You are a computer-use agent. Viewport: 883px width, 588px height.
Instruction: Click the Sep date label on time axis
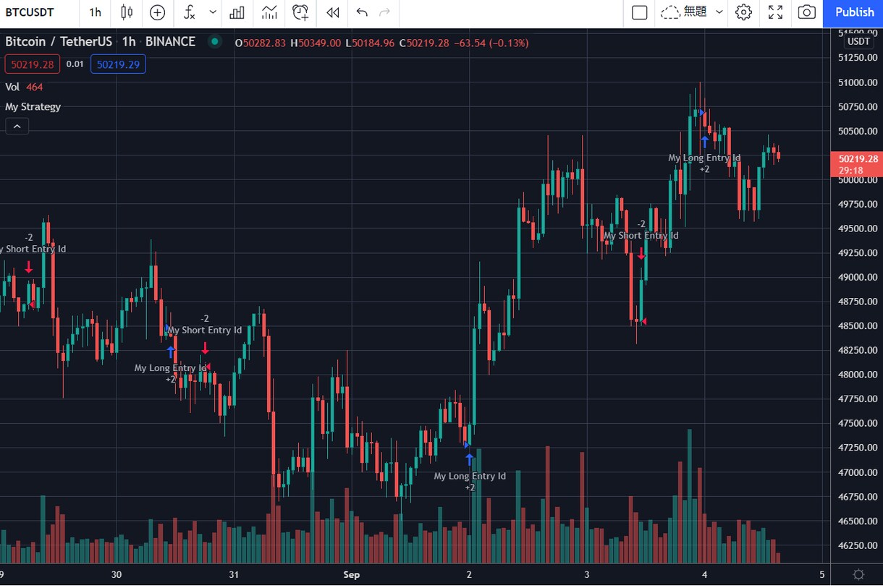click(x=351, y=575)
